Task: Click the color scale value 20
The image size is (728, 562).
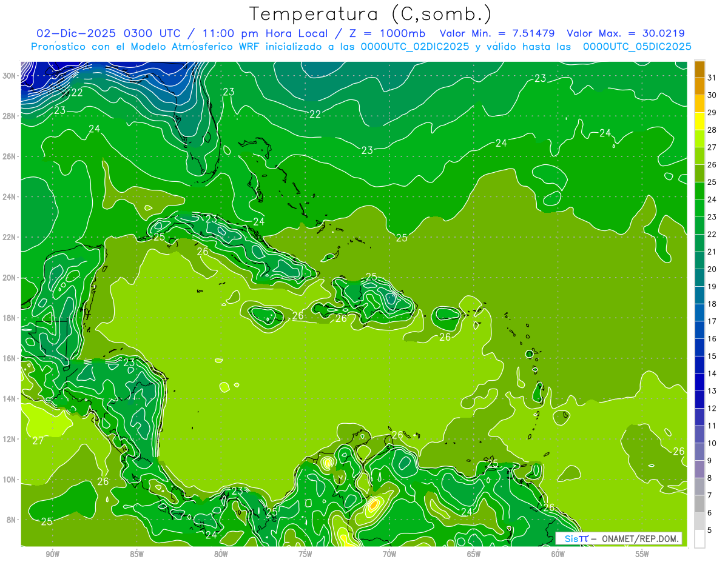Action: 712,269
